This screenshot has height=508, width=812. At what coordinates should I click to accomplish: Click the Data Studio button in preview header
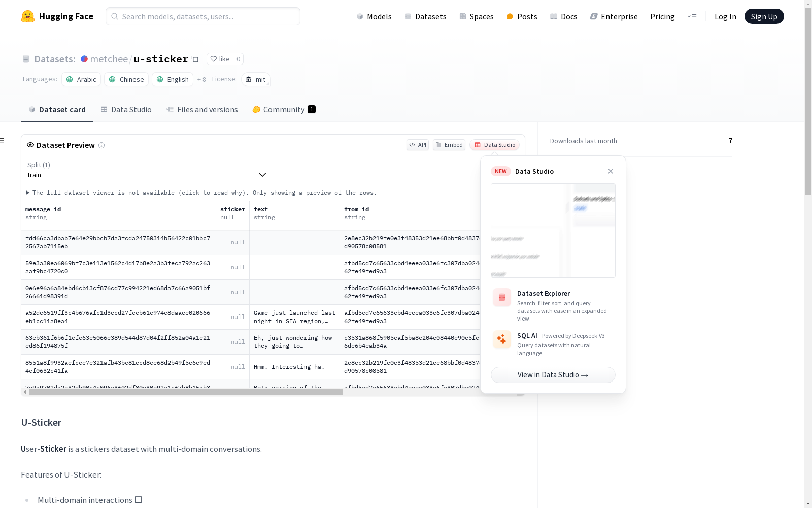coord(494,145)
